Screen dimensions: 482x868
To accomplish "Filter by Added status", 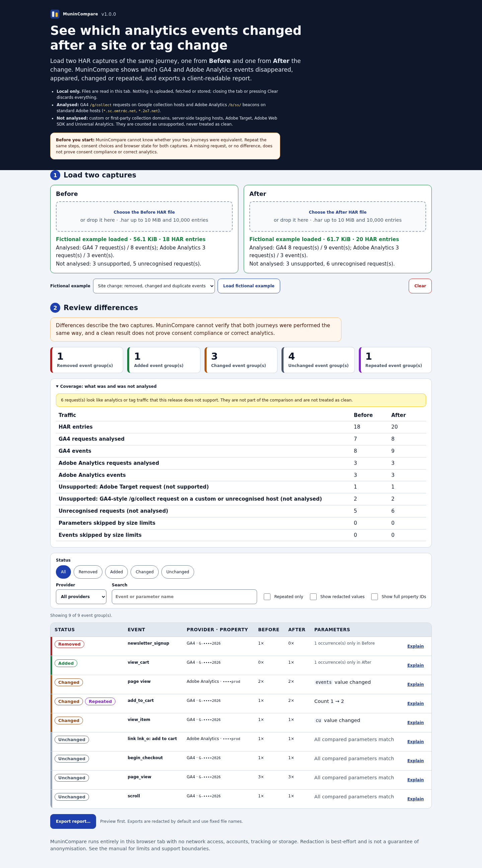I will (x=116, y=572).
